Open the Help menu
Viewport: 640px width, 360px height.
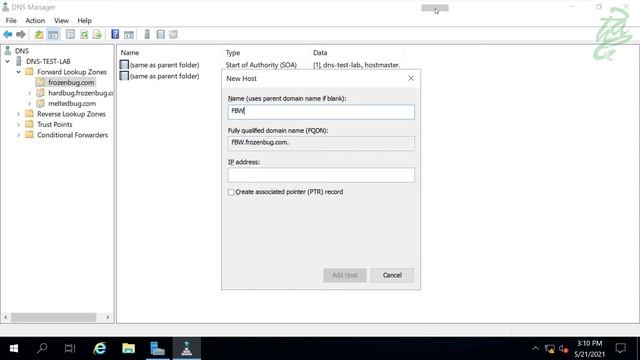pyautogui.click(x=84, y=20)
